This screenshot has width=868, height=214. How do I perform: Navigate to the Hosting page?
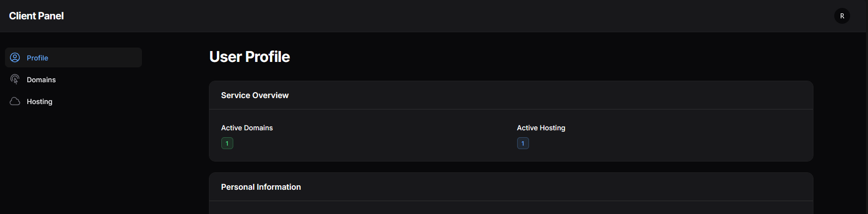click(40, 102)
